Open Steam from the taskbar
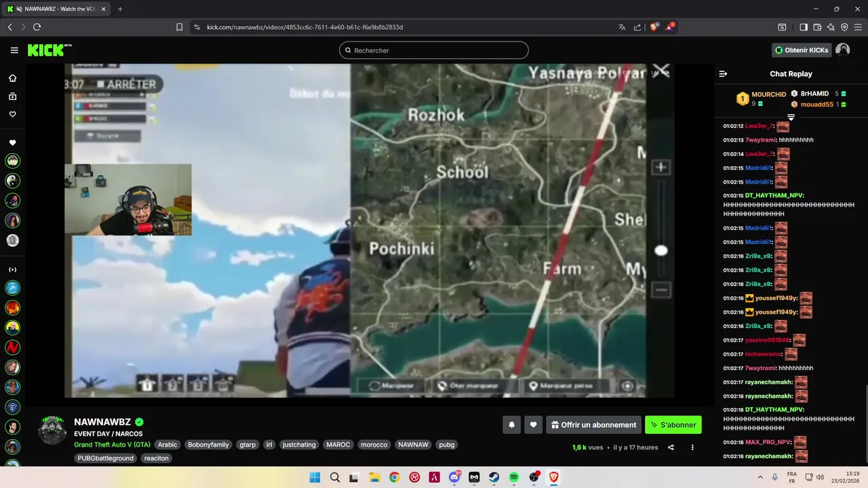 pos(494,477)
